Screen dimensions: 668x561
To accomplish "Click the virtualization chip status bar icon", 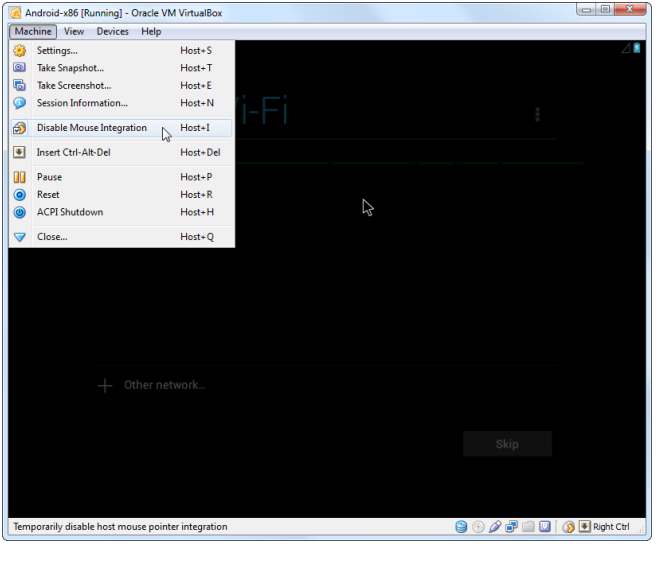I will point(545,527).
